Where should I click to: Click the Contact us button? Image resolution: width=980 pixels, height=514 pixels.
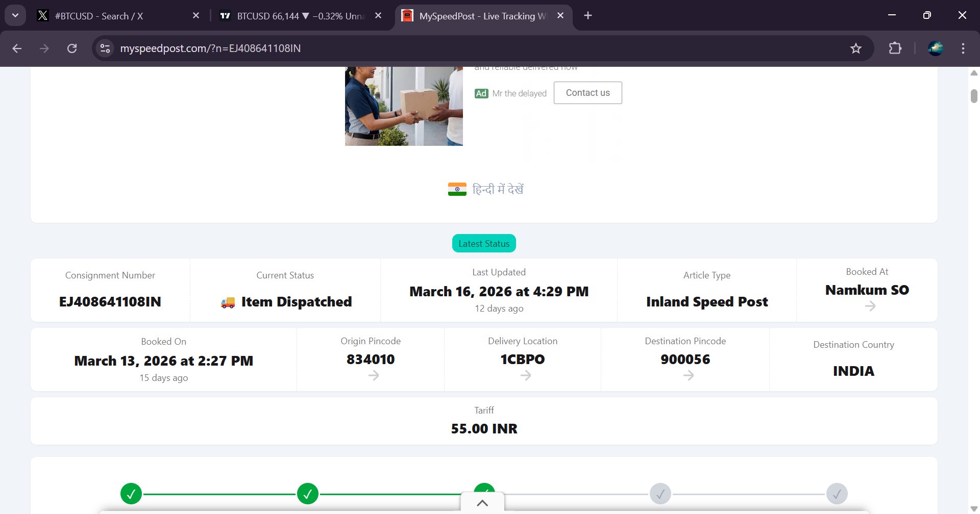(587, 93)
